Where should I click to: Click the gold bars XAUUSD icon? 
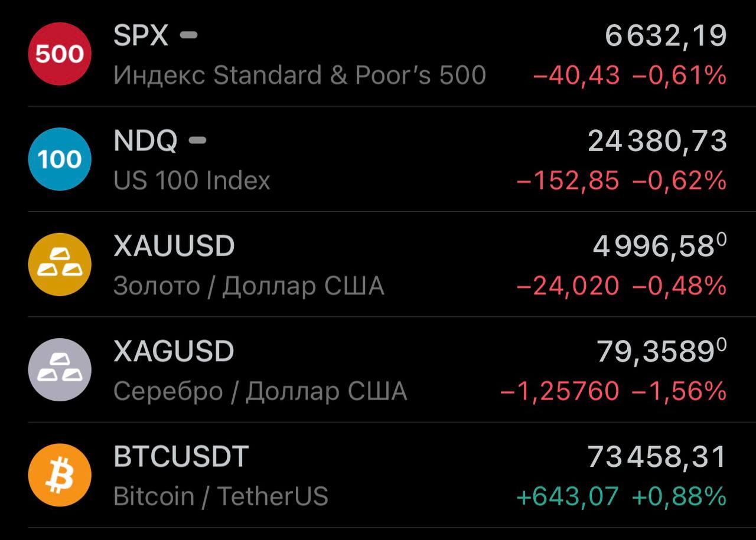(60, 264)
